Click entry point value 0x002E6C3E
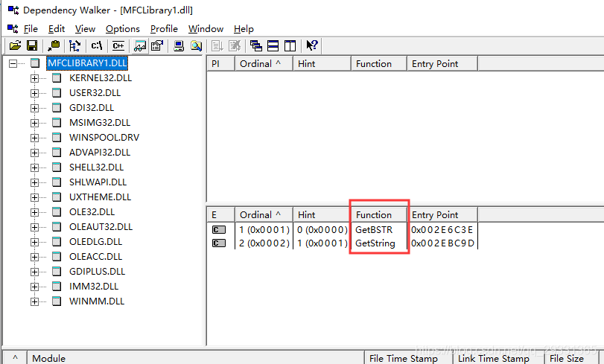Screen dimensions: 604x364 [x=442, y=230]
